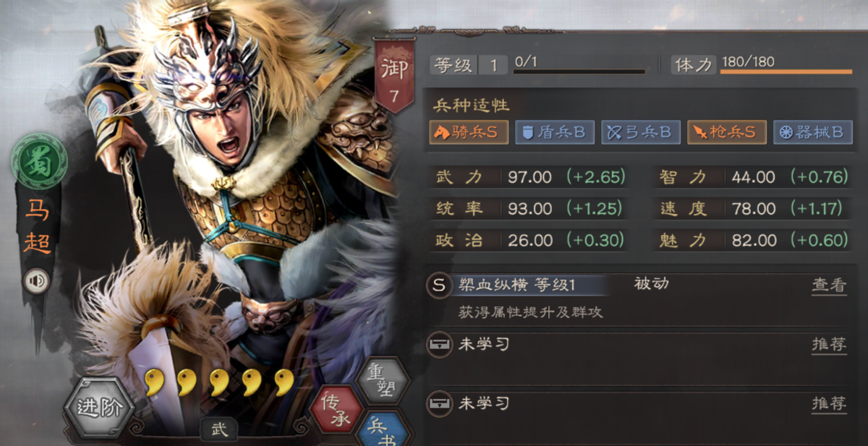Select the 弓兵B troop aptitude
This screenshot has width=868, height=446.
click(x=640, y=132)
